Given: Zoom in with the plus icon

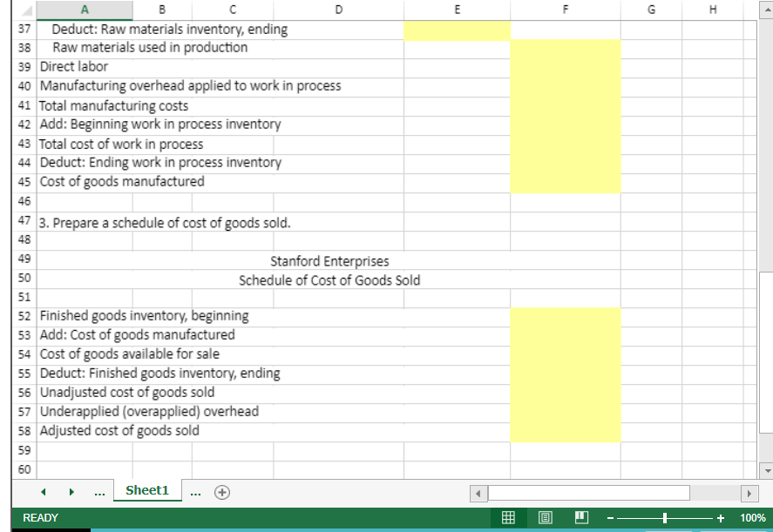Looking at the screenshot, I should 722,517.
